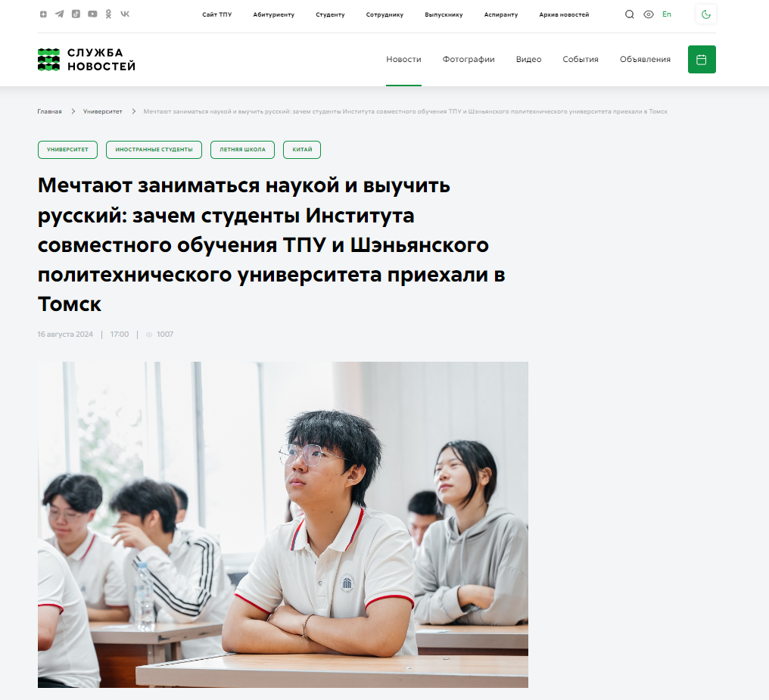
Task: Click the Служба новостей logo
Action: coord(86,59)
